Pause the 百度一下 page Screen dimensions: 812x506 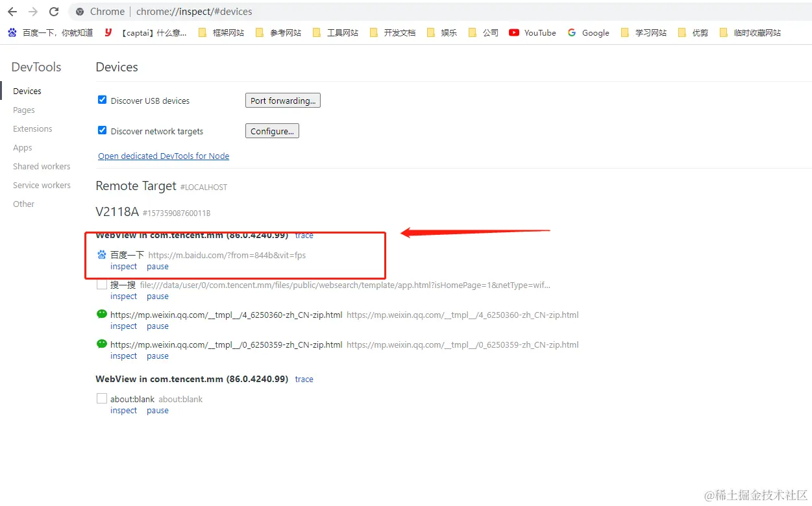coord(158,267)
